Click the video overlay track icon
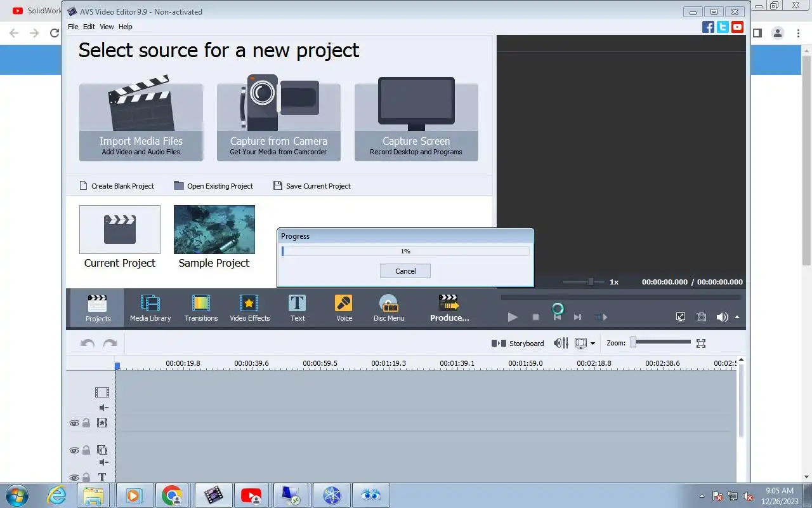The height and width of the screenshot is (508, 812). click(102, 450)
